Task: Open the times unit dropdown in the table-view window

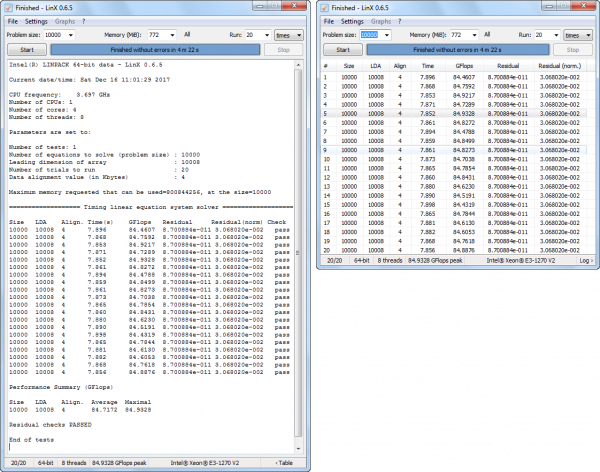Action: (x=587, y=33)
